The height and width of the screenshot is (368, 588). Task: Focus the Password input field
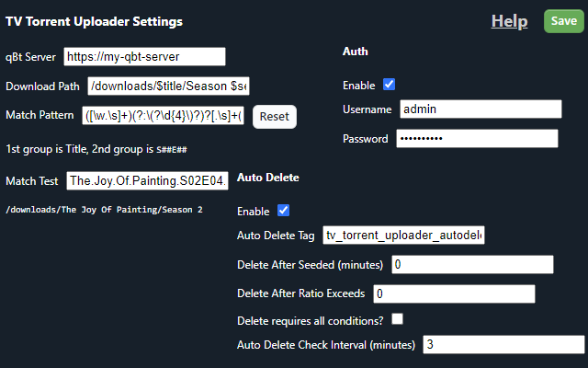(477, 139)
